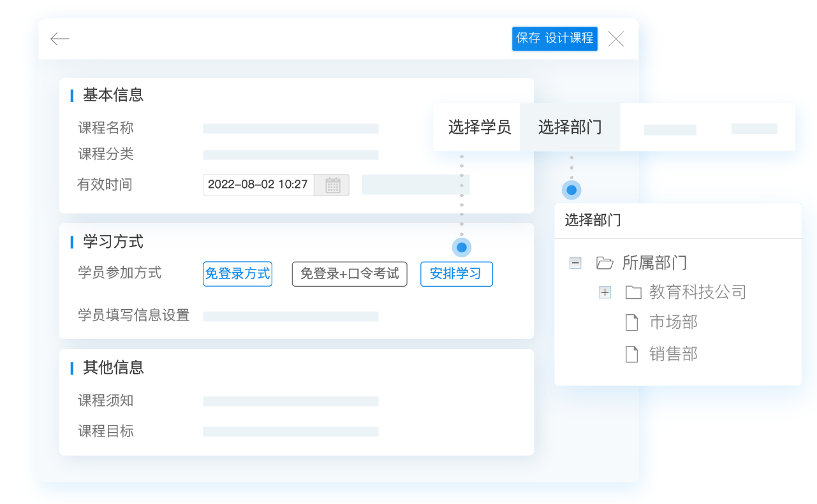Click the document icon beside 销售部
Screen dimensions: 817x504
pyautogui.click(x=631, y=354)
